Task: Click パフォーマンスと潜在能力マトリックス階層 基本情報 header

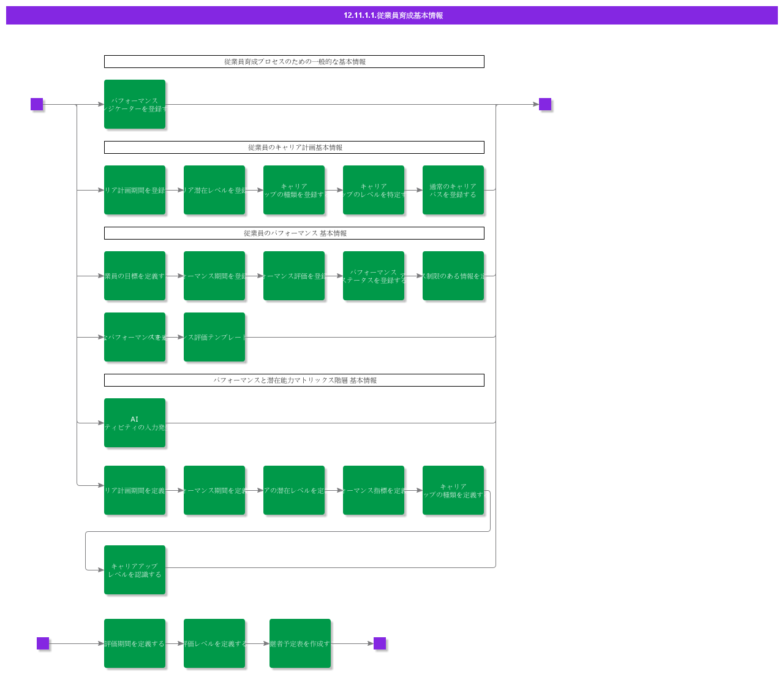Action: point(294,380)
